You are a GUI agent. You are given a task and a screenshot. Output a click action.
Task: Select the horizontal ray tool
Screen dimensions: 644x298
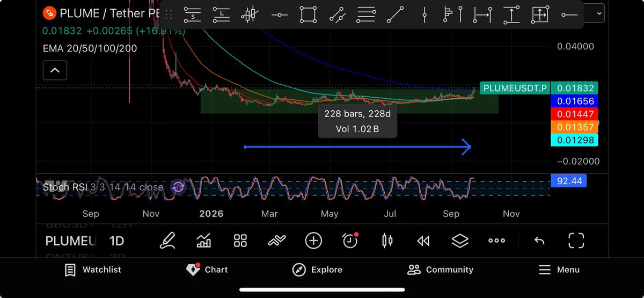[x=569, y=15]
